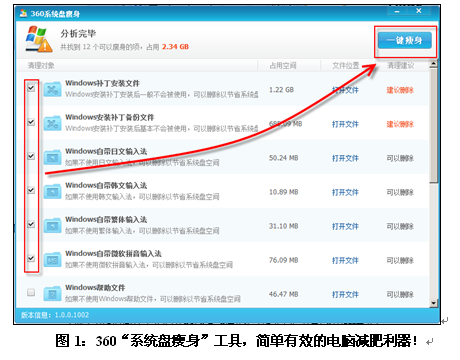This screenshot has width=460, height=360.
Task: Click the 31.10 MB size value
Action: tap(284, 226)
